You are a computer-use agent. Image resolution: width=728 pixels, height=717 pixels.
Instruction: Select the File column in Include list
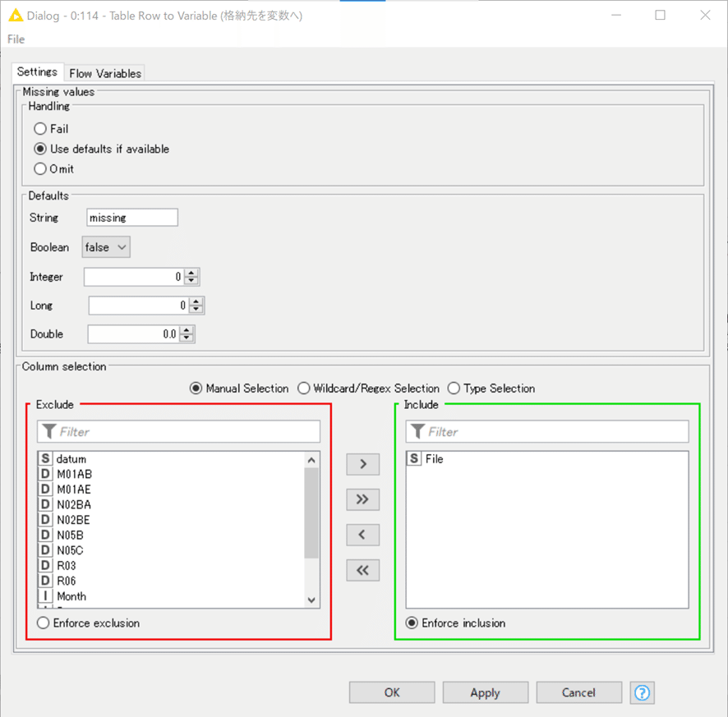tap(547, 458)
